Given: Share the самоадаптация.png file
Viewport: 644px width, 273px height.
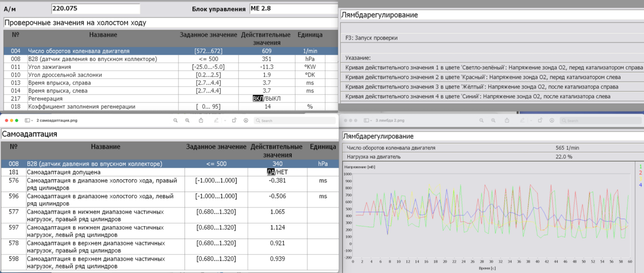Looking at the screenshot, I should [x=201, y=121].
